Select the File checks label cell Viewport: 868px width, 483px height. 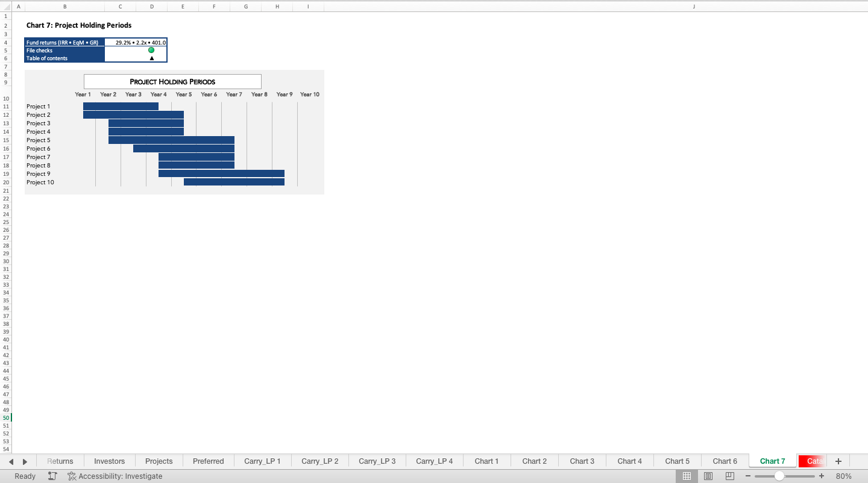click(x=64, y=51)
